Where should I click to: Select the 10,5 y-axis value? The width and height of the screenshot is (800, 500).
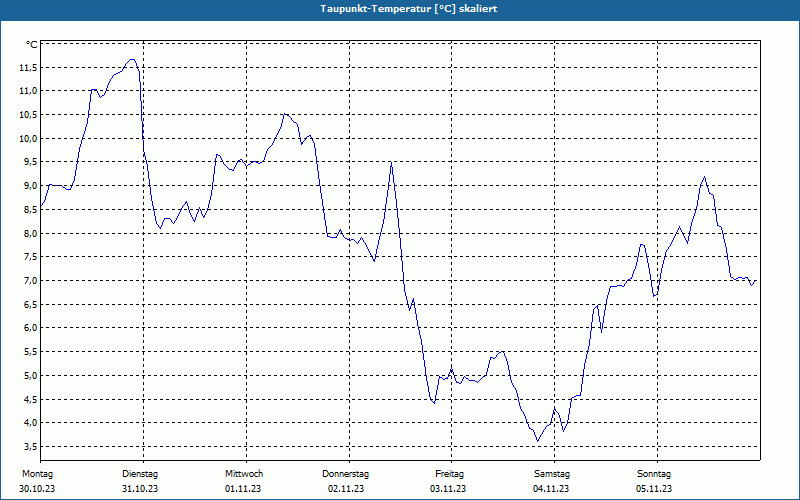pyautogui.click(x=29, y=115)
